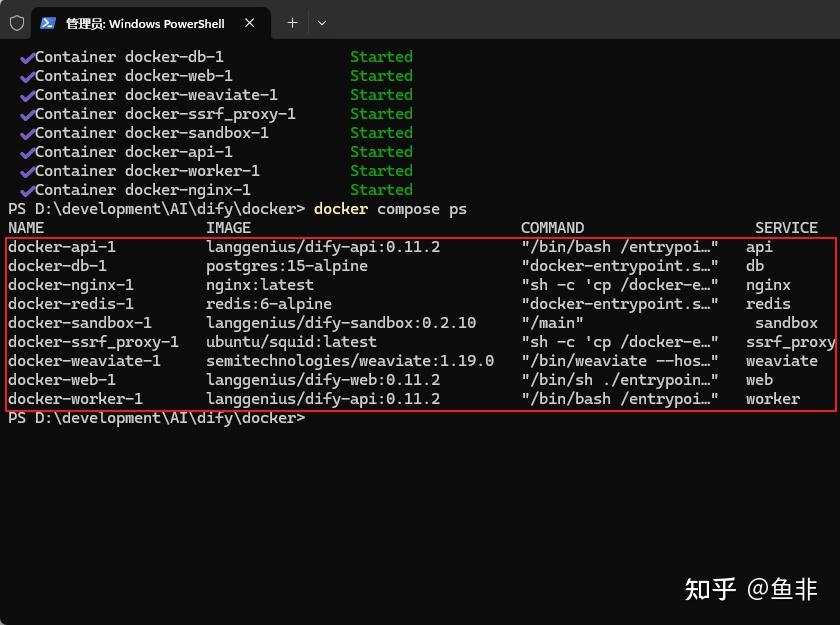Click 'Container docker-weaviate-1' line text
Image resolution: width=840 pixels, height=625 pixels.
[x=156, y=95]
